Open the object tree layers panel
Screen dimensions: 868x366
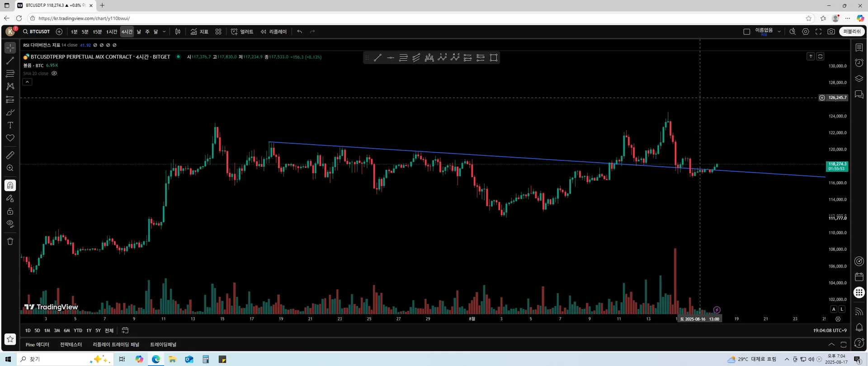coord(859,79)
